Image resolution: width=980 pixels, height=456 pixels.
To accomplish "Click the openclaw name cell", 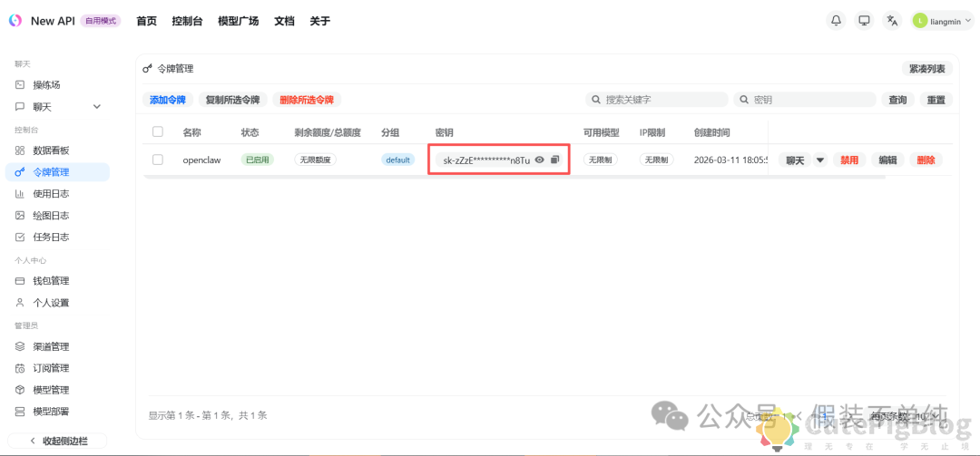I will coord(201,160).
